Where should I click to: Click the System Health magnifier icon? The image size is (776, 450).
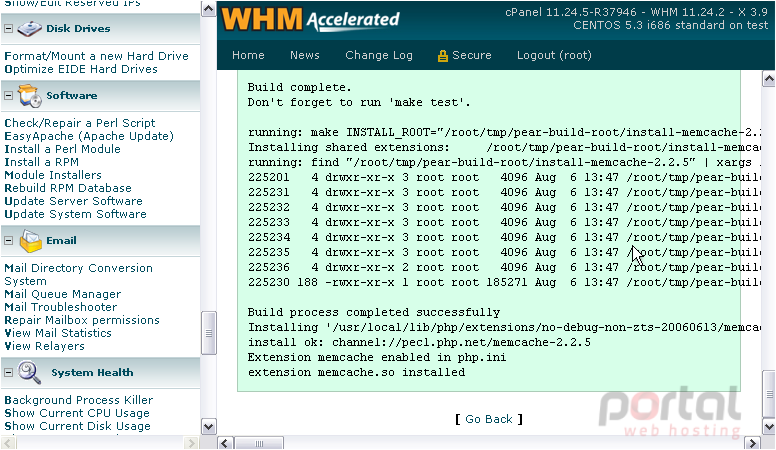click(29, 372)
